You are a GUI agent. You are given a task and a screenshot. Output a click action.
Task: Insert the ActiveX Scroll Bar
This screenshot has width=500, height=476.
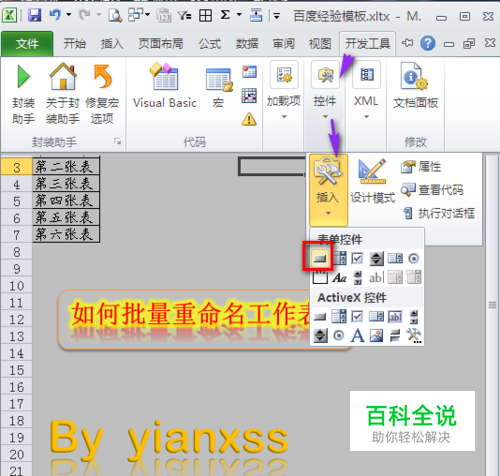point(414,316)
